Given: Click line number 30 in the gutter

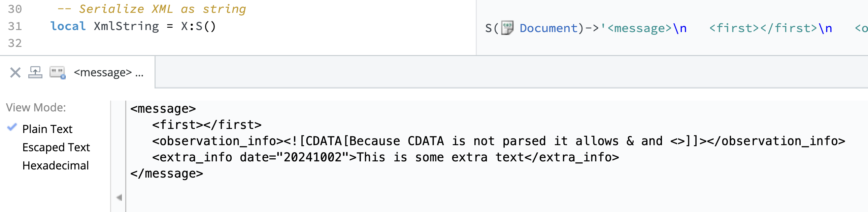Looking at the screenshot, I should point(15,9).
